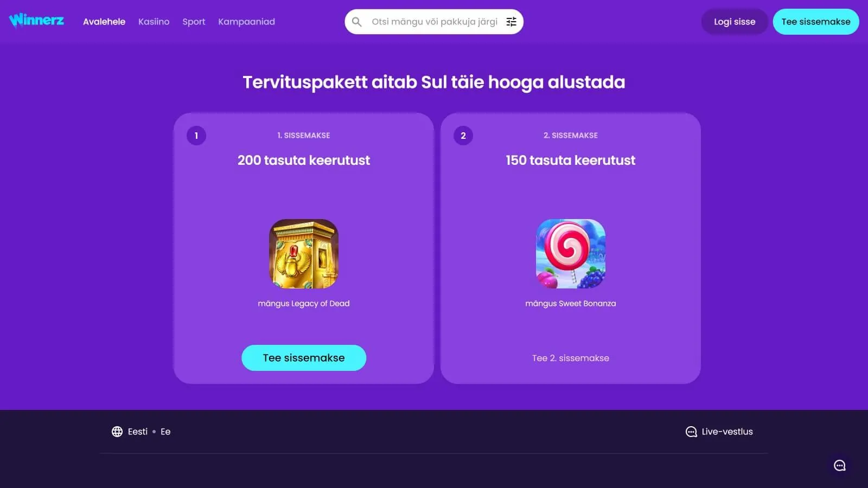
Task: Click the Logi sisse button
Action: 735,22
